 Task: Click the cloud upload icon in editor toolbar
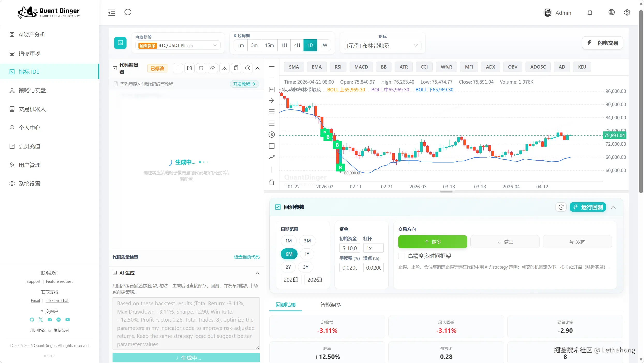point(213,68)
